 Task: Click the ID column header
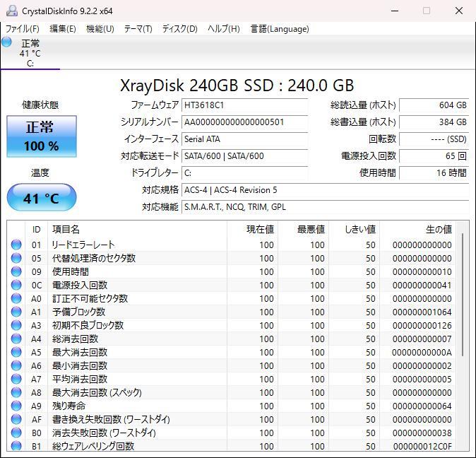click(x=36, y=229)
